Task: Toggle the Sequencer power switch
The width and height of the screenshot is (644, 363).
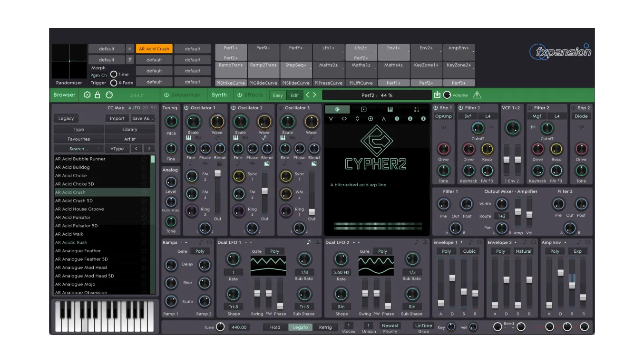Action: [x=166, y=95]
